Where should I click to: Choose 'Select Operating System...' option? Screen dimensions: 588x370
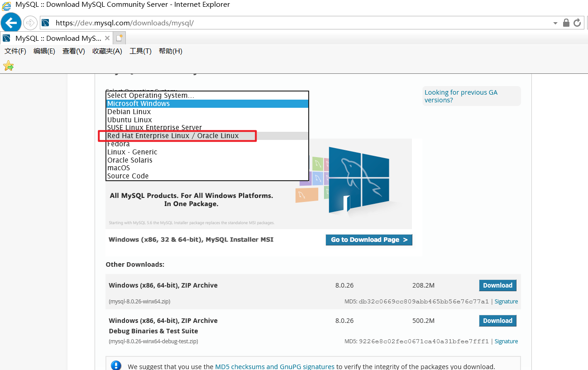pos(207,96)
